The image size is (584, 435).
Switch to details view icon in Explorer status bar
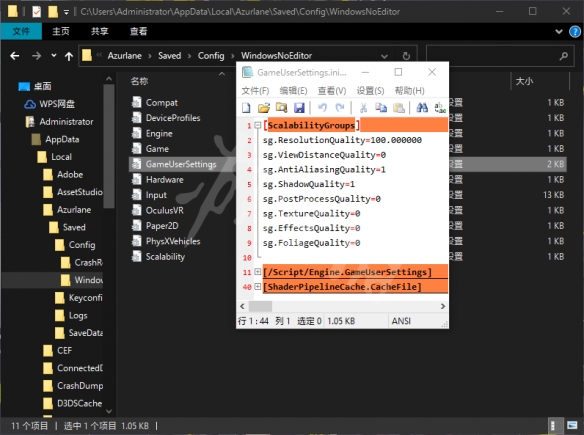pos(553,425)
